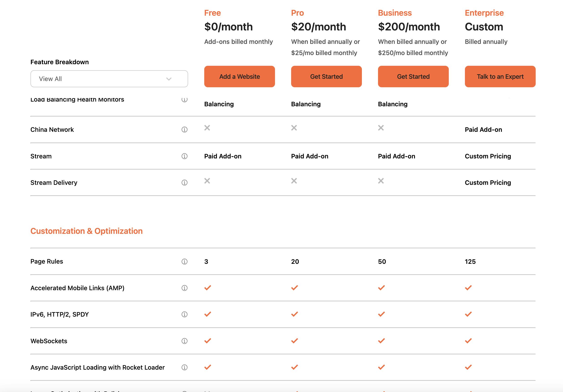Click the info icon beside Page Rules

tap(184, 262)
